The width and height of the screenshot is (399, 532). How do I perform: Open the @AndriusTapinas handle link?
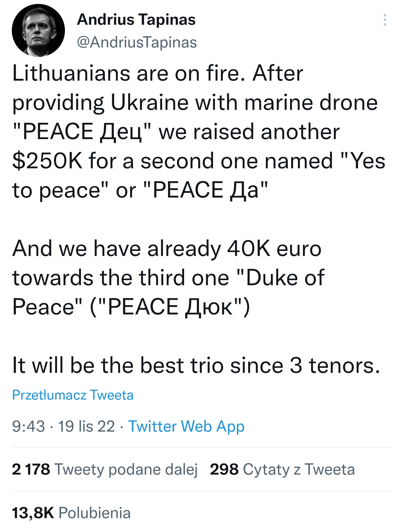137,42
